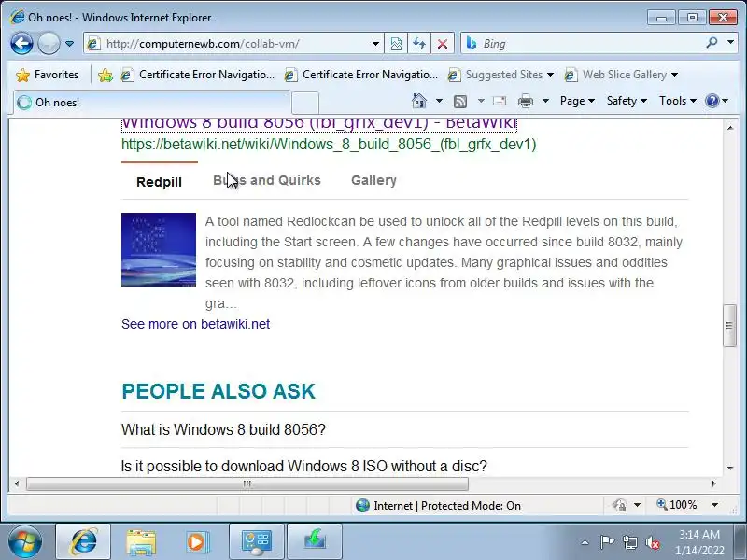Image resolution: width=747 pixels, height=560 pixels.
Task: Open the Web Slice Gallery dropdown
Action: (x=621, y=75)
